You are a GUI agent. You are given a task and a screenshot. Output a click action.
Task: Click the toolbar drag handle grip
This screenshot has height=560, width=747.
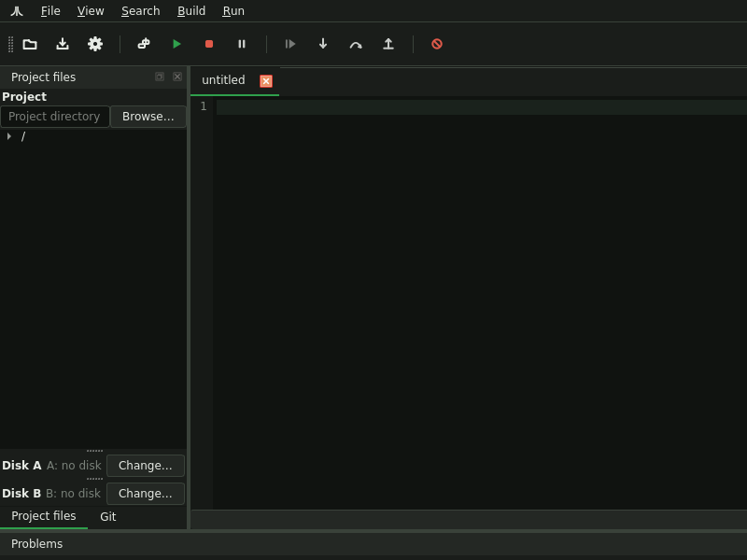tap(10, 44)
